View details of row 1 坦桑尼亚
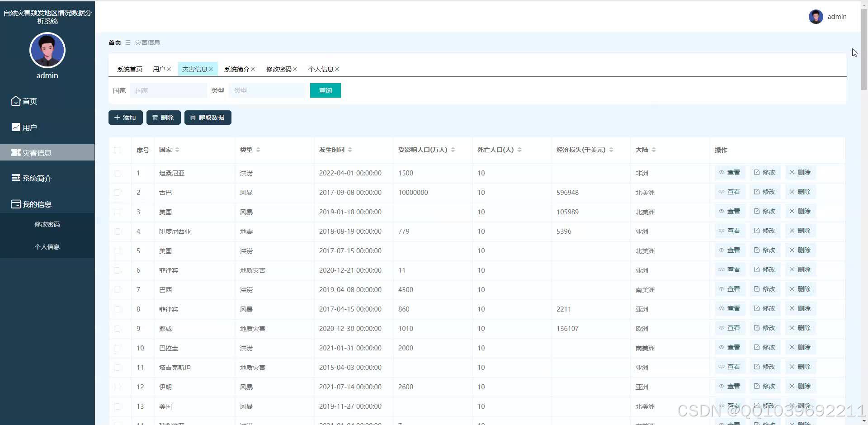 730,173
